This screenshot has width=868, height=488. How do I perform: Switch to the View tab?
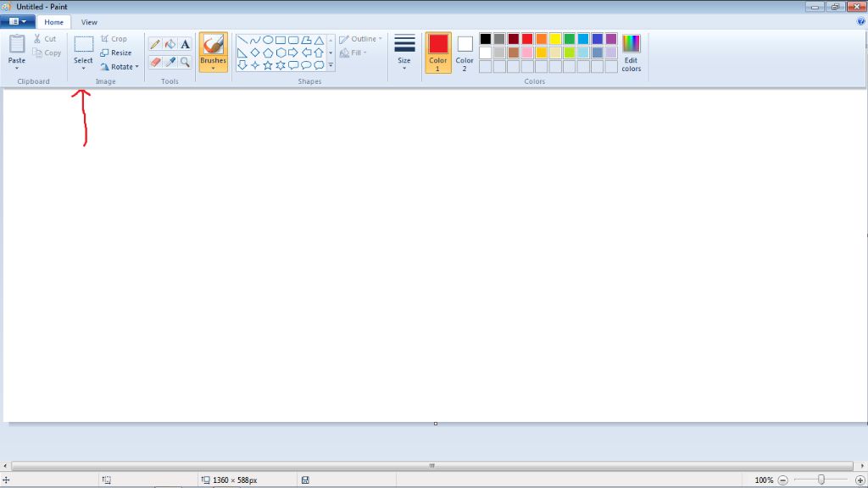point(89,22)
